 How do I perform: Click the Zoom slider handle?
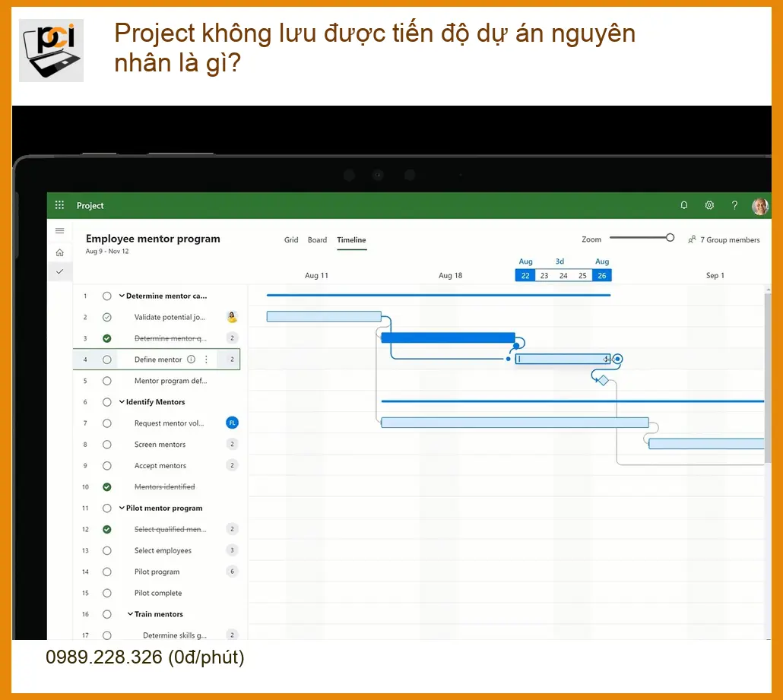tap(670, 238)
